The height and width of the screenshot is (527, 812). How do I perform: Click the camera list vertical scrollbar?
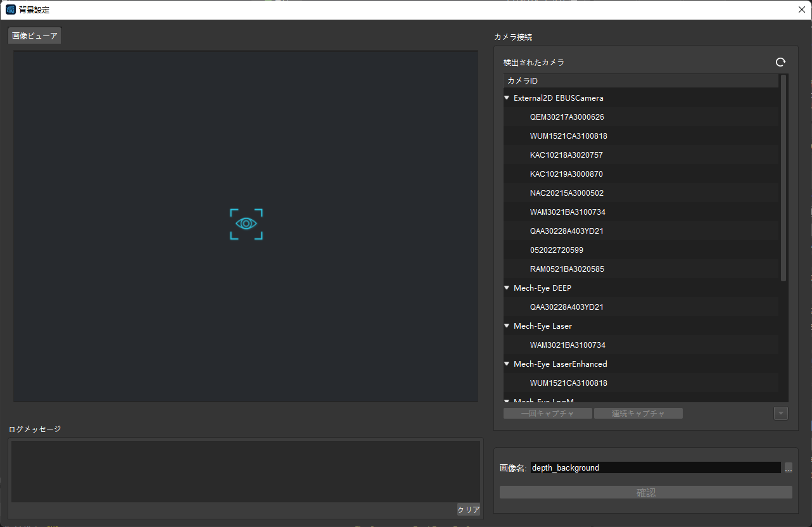tap(783, 178)
